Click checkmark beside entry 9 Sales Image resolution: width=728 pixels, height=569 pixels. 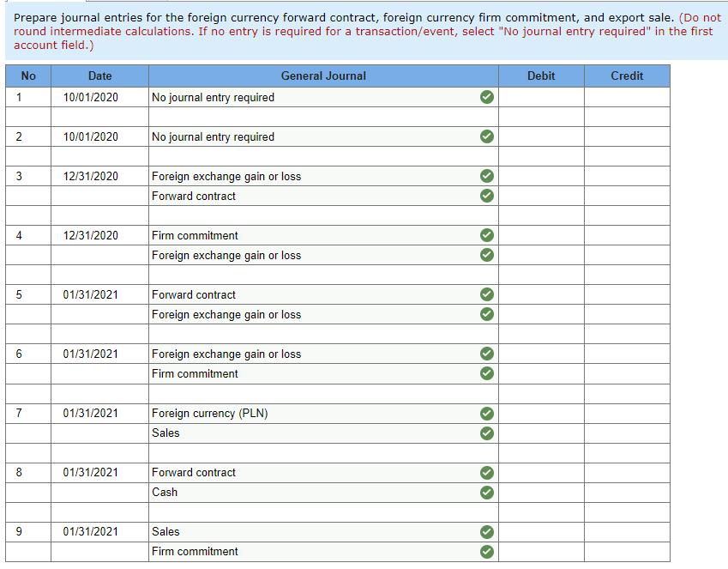point(486,532)
